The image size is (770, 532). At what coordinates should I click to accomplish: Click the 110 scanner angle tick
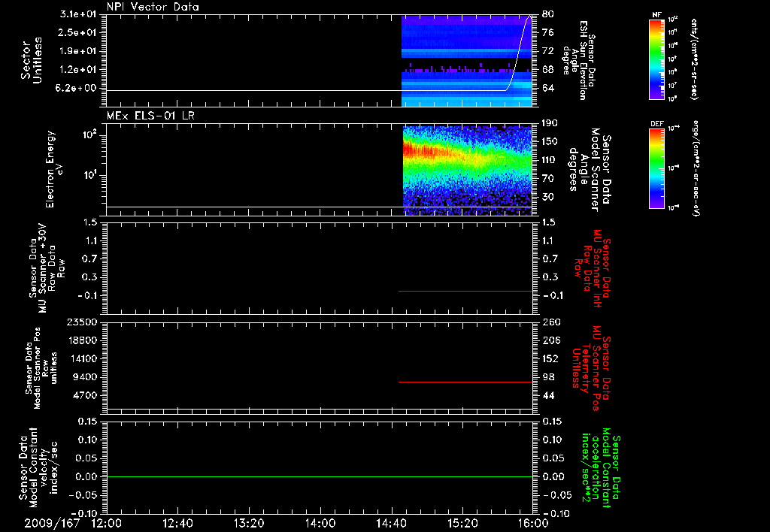(x=550, y=160)
